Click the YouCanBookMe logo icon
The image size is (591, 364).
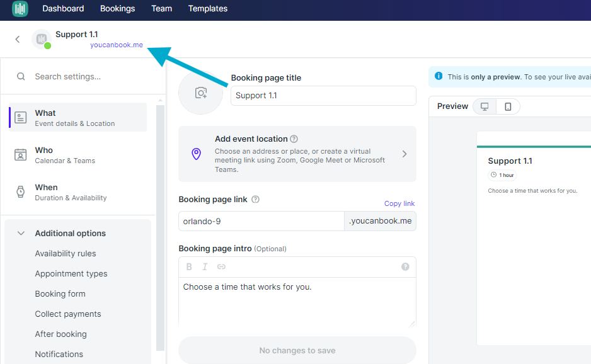tap(20, 8)
